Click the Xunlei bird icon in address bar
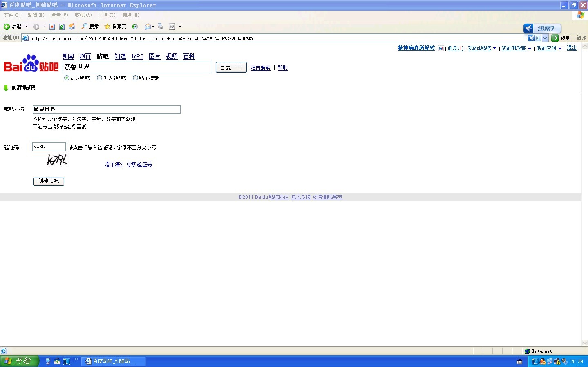The height and width of the screenshot is (367, 588). (x=531, y=38)
